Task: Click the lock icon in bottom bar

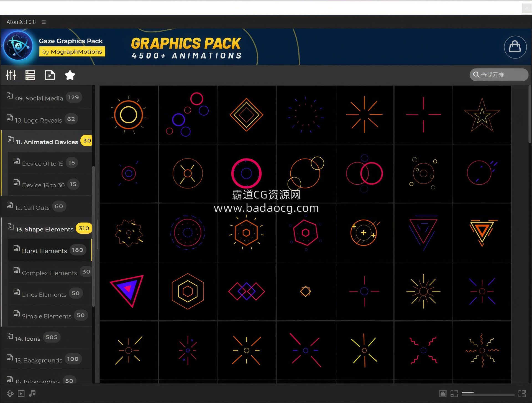Action: click(443, 394)
